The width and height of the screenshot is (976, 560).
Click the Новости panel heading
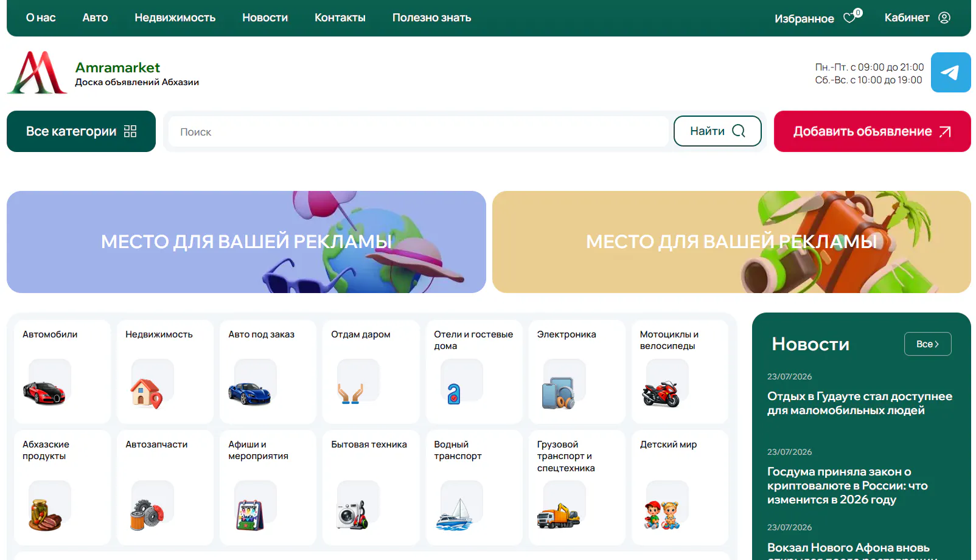coord(810,344)
